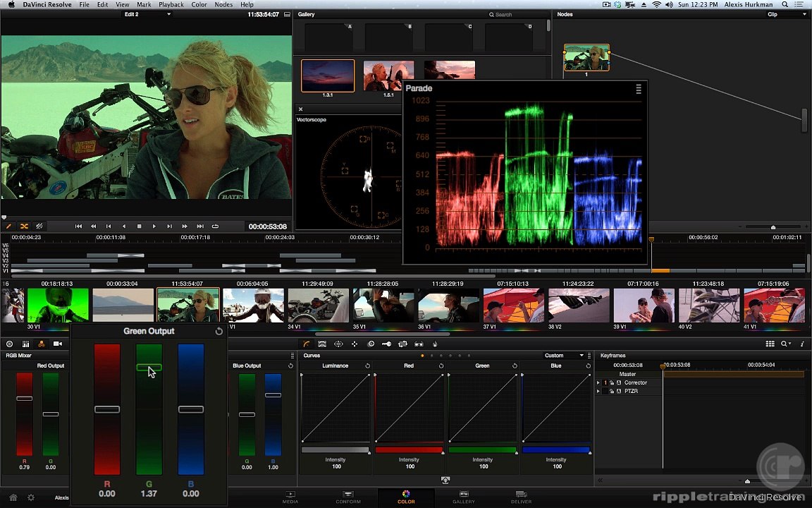Image resolution: width=812 pixels, height=508 pixels.
Task: Toggle the highlight wand in viewer toolbar
Action: tap(8, 226)
